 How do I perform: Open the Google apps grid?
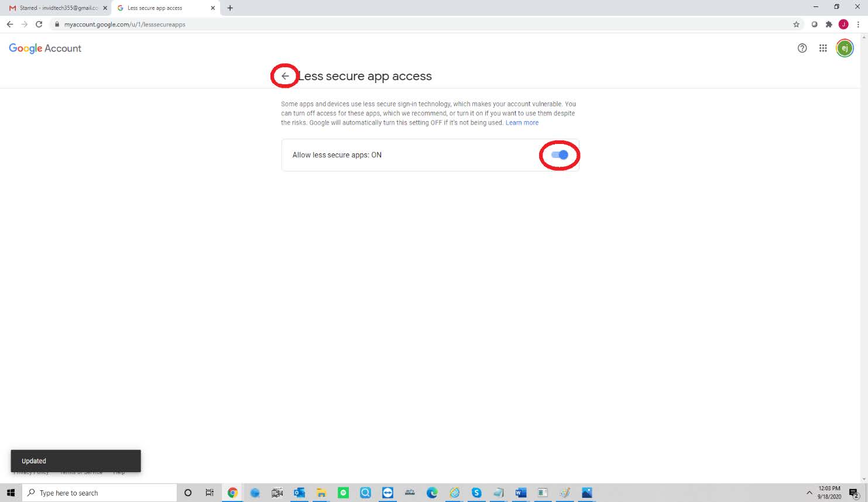(823, 48)
